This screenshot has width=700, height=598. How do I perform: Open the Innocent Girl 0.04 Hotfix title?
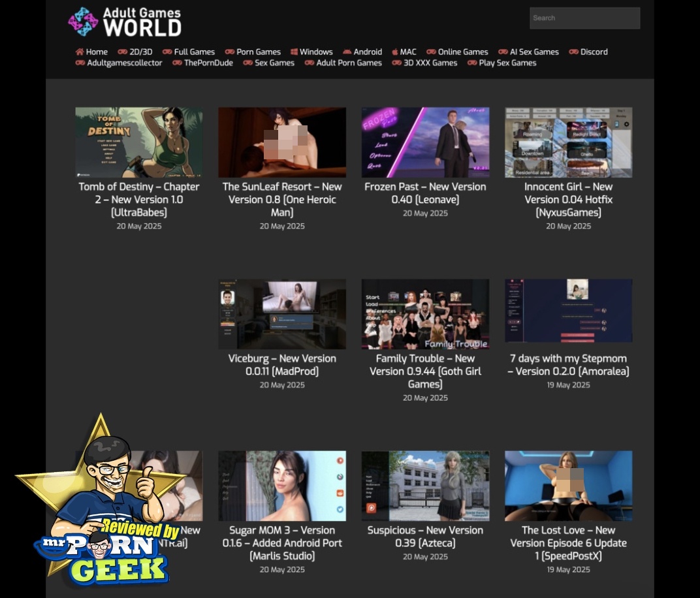[568, 200]
